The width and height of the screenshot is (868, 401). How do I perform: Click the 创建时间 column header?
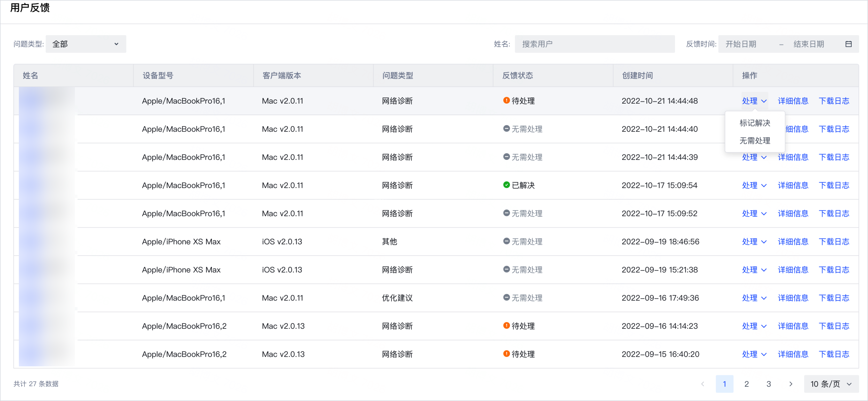(638, 75)
